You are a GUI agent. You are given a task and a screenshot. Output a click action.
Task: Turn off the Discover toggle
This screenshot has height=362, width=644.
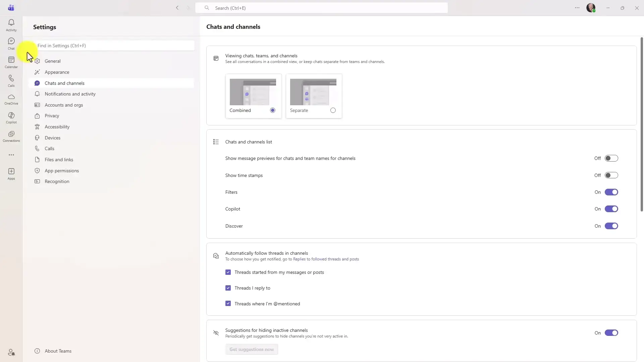coord(611,226)
